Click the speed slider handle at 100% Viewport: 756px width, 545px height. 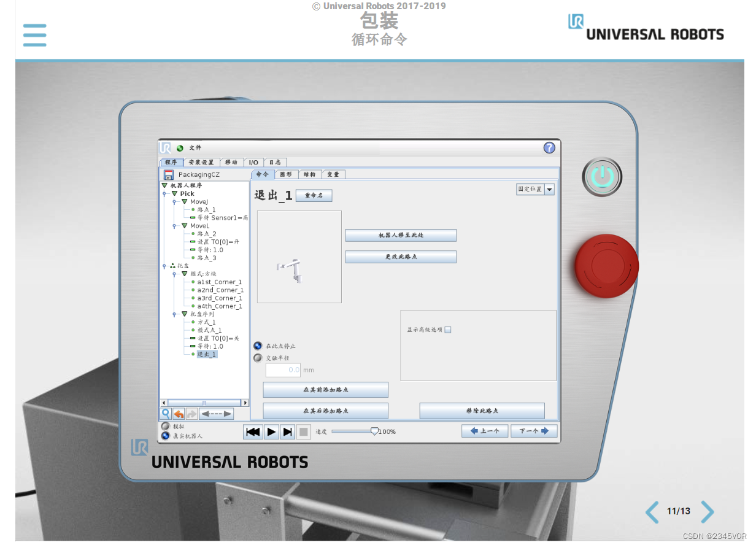374,431
